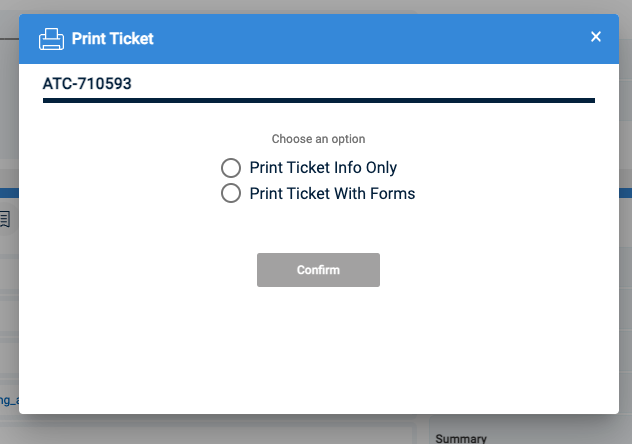Click the dark divider line under ticket number
Image resolution: width=632 pixels, height=444 pixels.
click(x=318, y=101)
